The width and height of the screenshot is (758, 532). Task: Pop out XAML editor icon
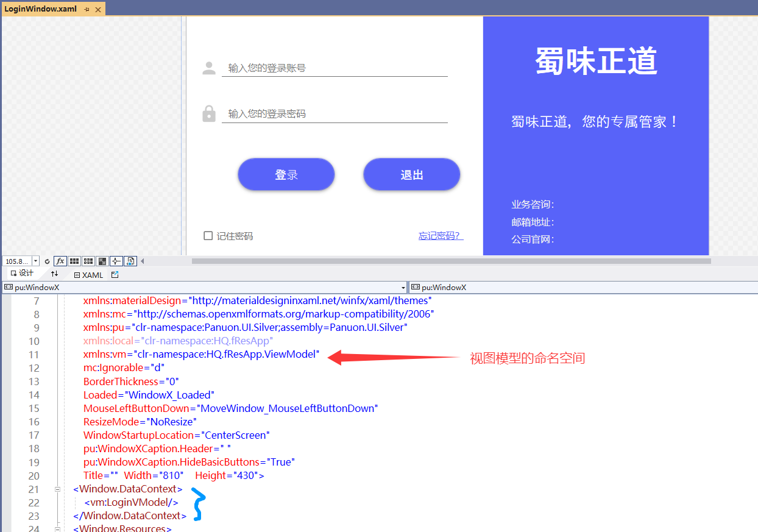click(x=115, y=275)
